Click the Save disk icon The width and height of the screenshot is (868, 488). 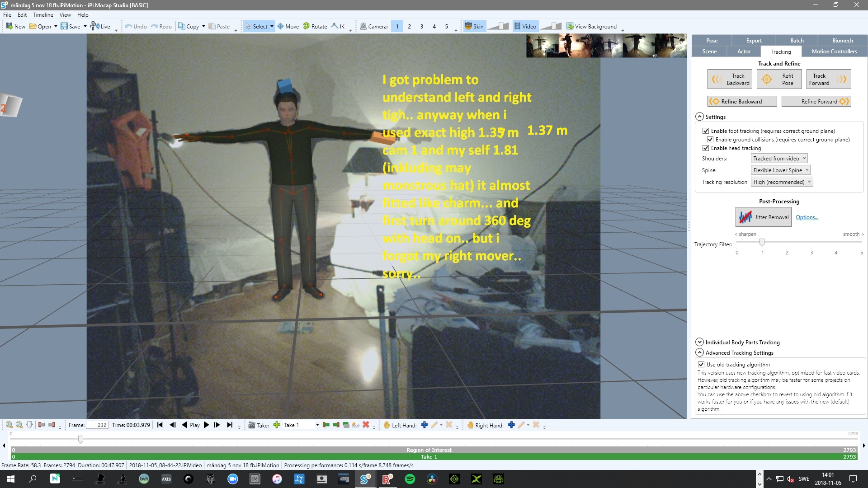pyautogui.click(x=64, y=26)
